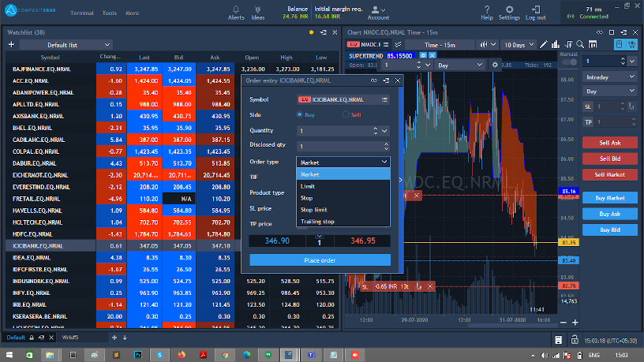The image size is (644, 362).
Task: Open the Intraday product dropdown
Action: click(x=610, y=77)
